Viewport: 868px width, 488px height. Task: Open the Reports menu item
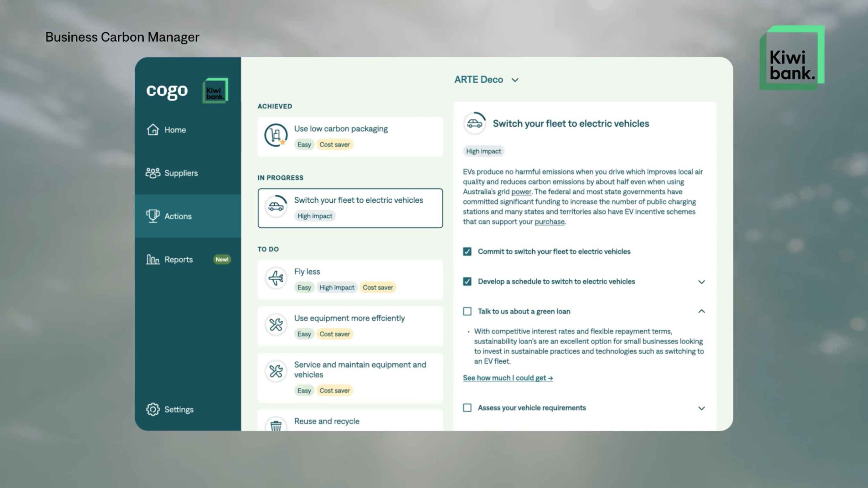(x=178, y=259)
